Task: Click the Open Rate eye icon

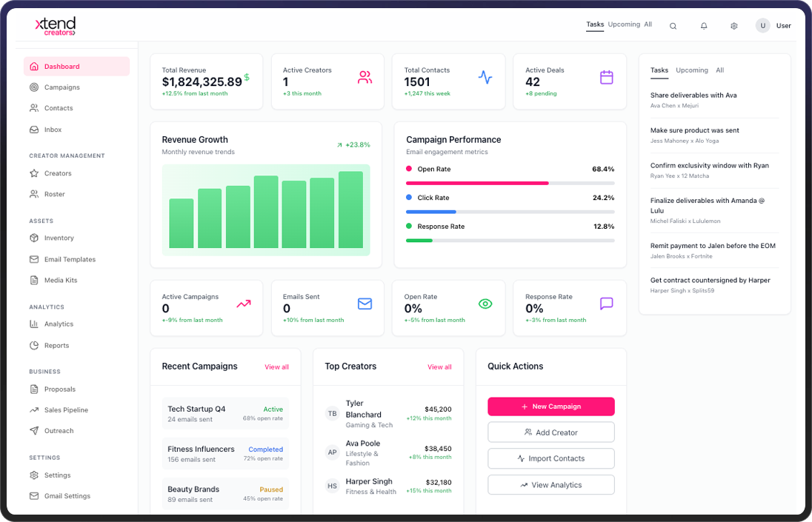Action: pyautogui.click(x=485, y=304)
